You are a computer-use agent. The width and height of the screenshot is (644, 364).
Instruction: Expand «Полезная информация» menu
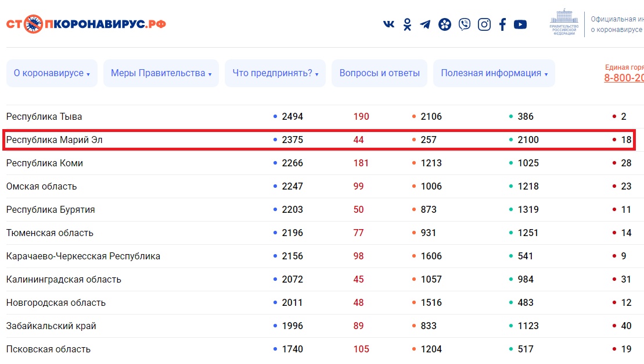click(494, 73)
